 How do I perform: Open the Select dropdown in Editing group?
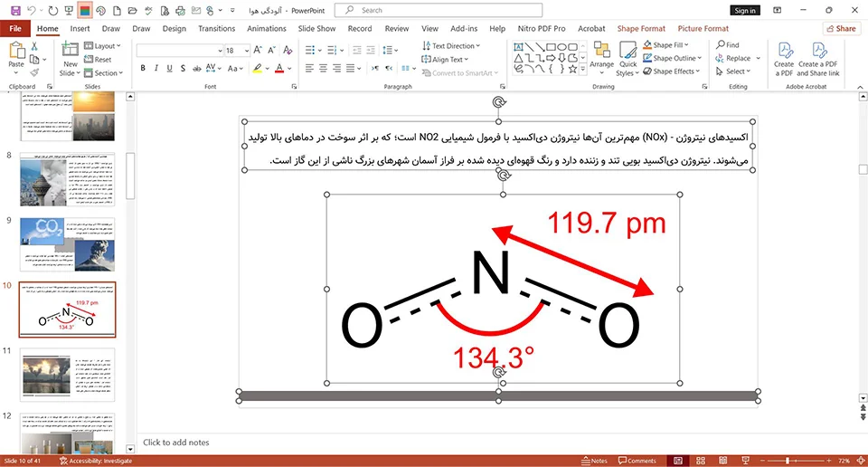(x=733, y=71)
